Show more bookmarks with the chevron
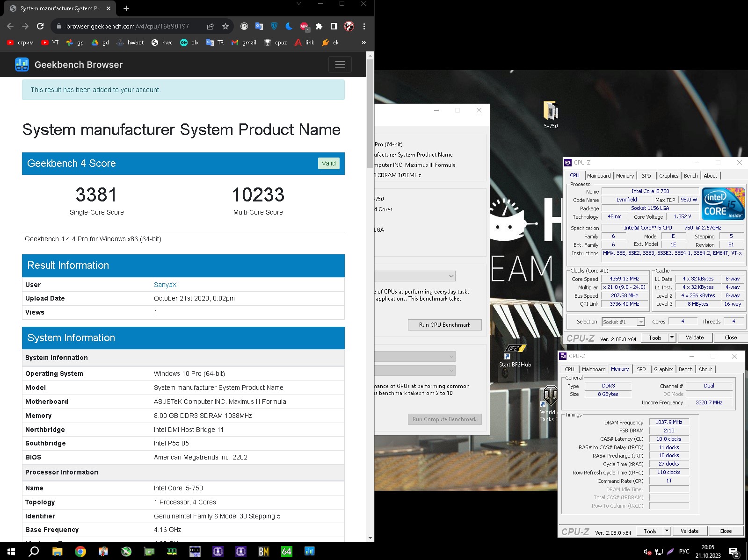 click(364, 43)
